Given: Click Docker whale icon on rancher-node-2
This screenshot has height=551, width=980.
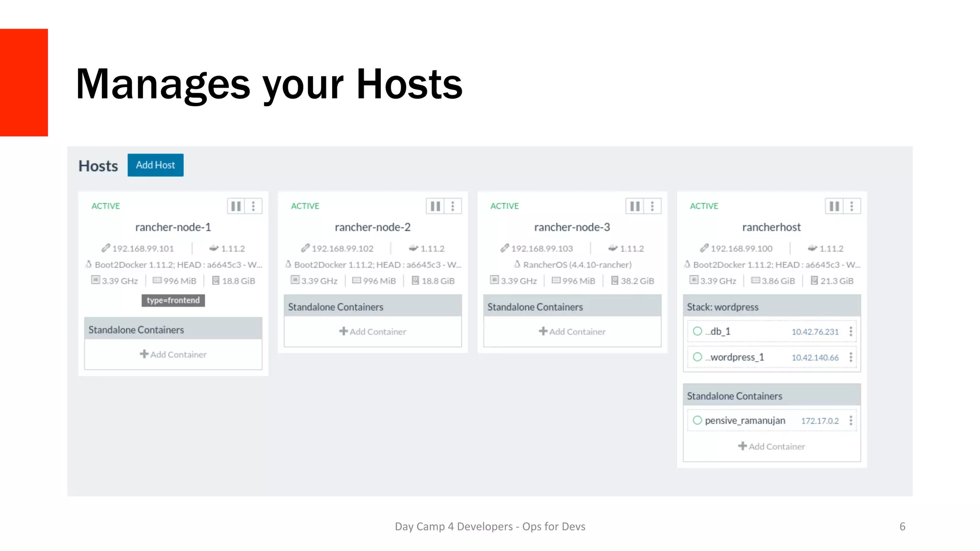Looking at the screenshot, I should [413, 248].
